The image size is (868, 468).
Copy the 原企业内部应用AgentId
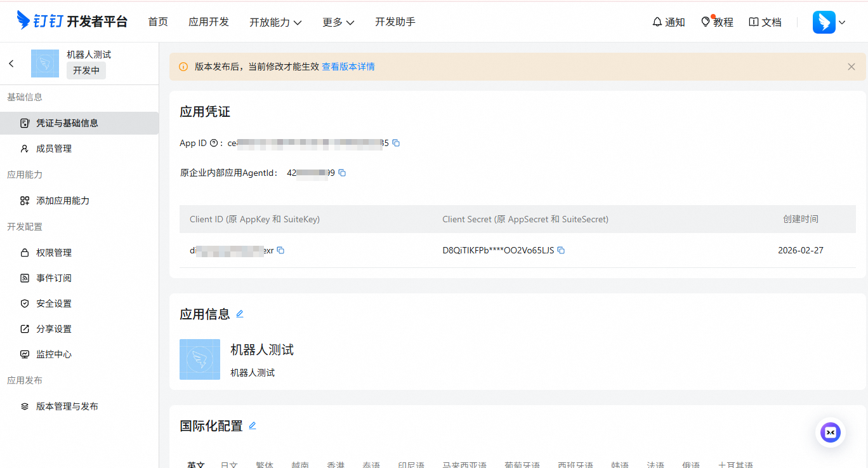click(343, 172)
